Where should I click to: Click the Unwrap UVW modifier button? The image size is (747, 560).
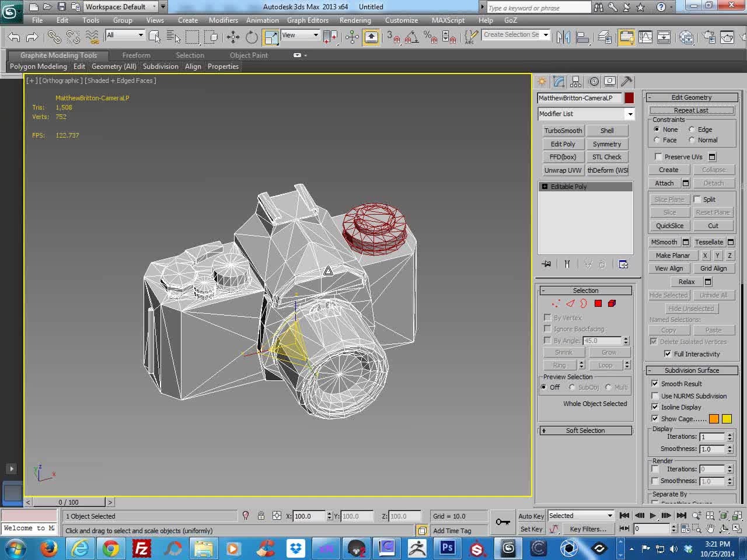(563, 170)
